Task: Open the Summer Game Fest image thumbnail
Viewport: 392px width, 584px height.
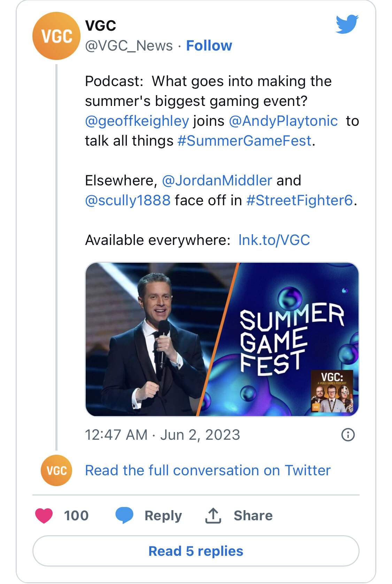Action: (222, 339)
